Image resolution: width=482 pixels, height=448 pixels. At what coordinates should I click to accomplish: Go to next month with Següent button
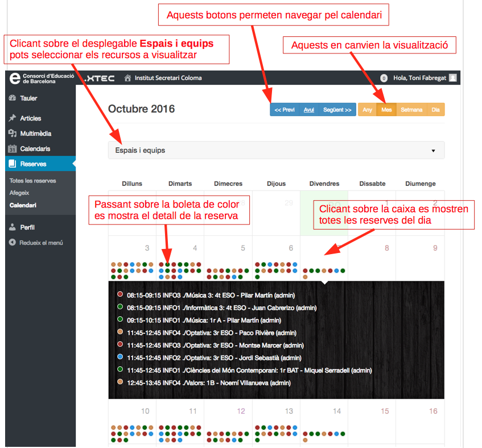337,110
